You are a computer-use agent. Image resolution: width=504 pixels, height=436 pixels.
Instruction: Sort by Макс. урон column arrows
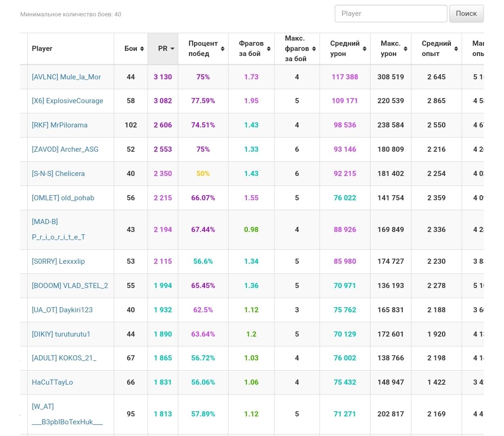click(406, 49)
